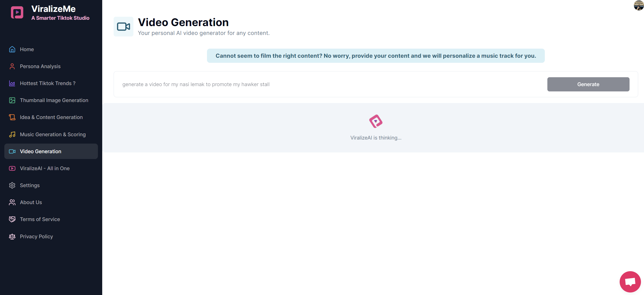Screen dimensions: 644x295
Task: Open Terms of Service
Action: (x=40, y=219)
